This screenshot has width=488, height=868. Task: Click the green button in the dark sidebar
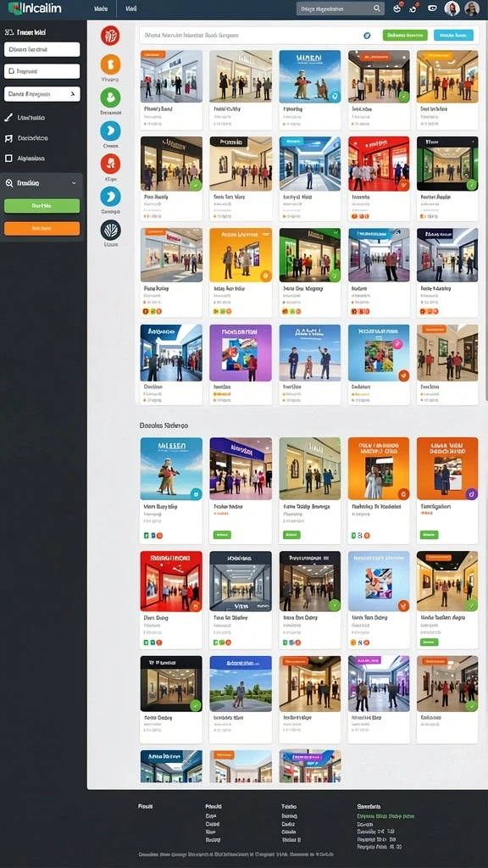pyautogui.click(x=42, y=206)
